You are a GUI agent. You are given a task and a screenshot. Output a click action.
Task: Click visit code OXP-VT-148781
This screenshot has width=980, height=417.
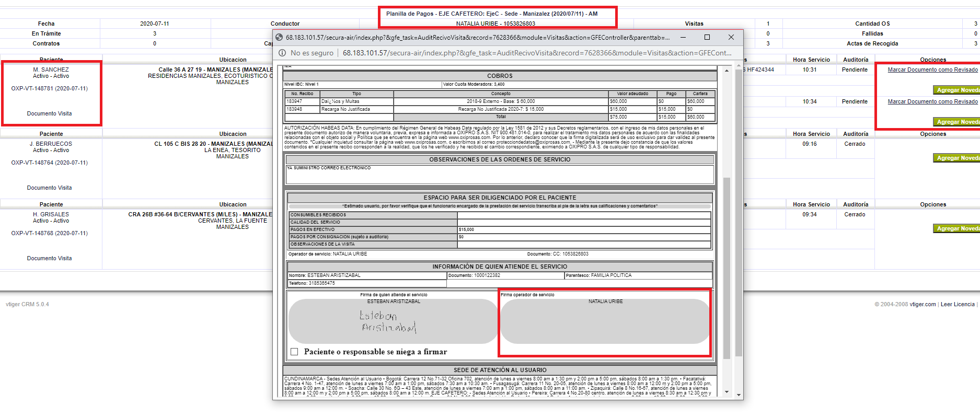pyautogui.click(x=50, y=88)
